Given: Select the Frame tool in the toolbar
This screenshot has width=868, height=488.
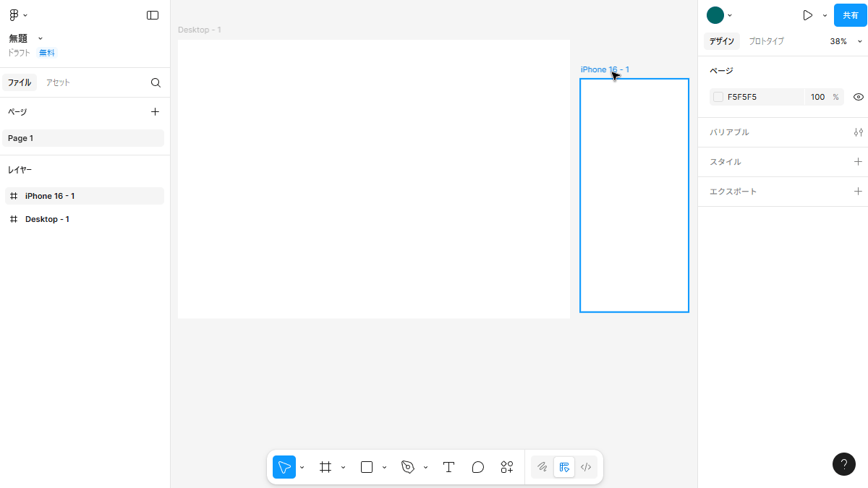Looking at the screenshot, I should click(325, 467).
